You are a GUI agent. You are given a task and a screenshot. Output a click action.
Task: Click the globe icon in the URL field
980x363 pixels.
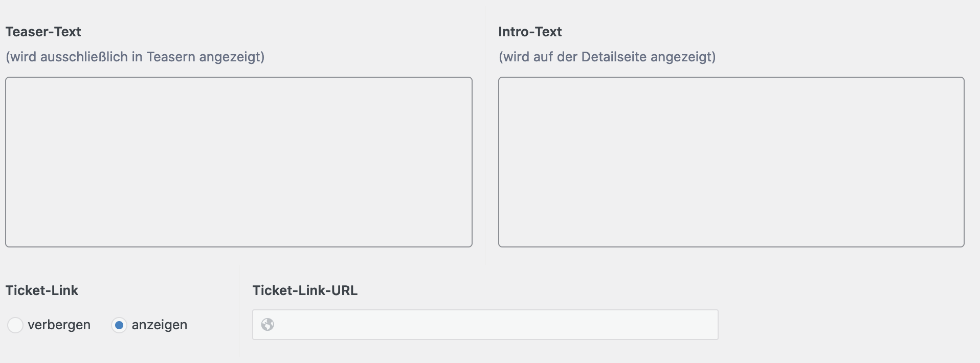tap(268, 325)
